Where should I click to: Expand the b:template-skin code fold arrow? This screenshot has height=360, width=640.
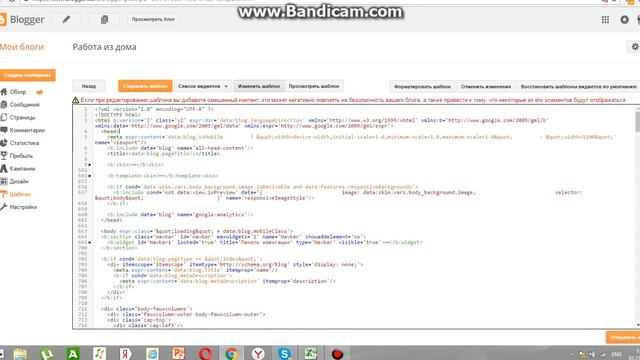[x=90, y=176]
